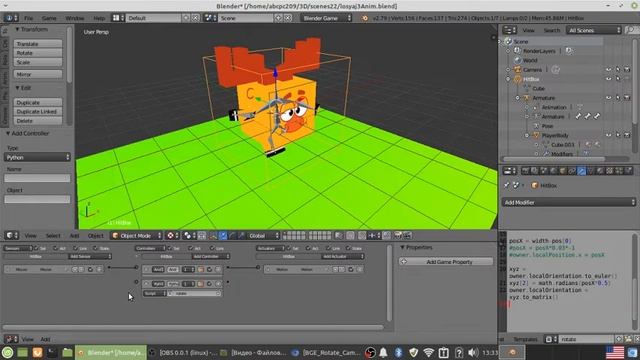Click the Duplicate Linked button
640x360 pixels.
coord(38,111)
